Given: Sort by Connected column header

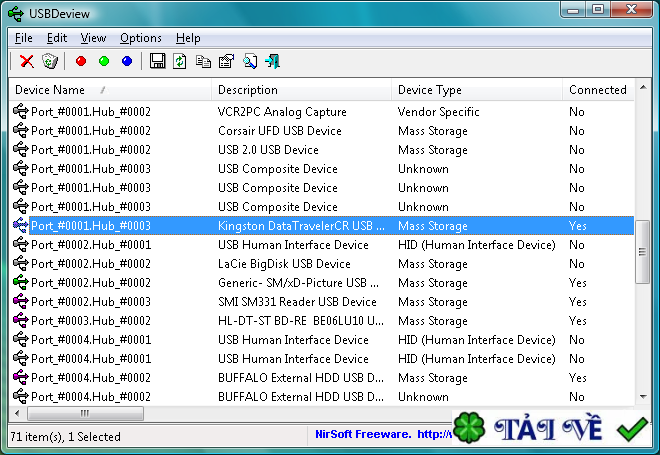Looking at the screenshot, I should click(597, 90).
